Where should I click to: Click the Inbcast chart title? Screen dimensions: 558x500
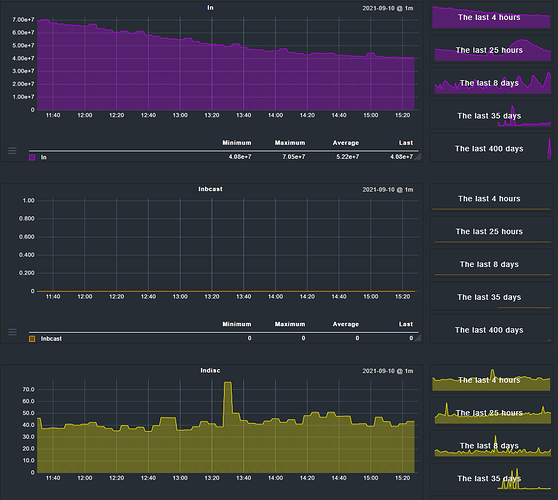[210, 189]
